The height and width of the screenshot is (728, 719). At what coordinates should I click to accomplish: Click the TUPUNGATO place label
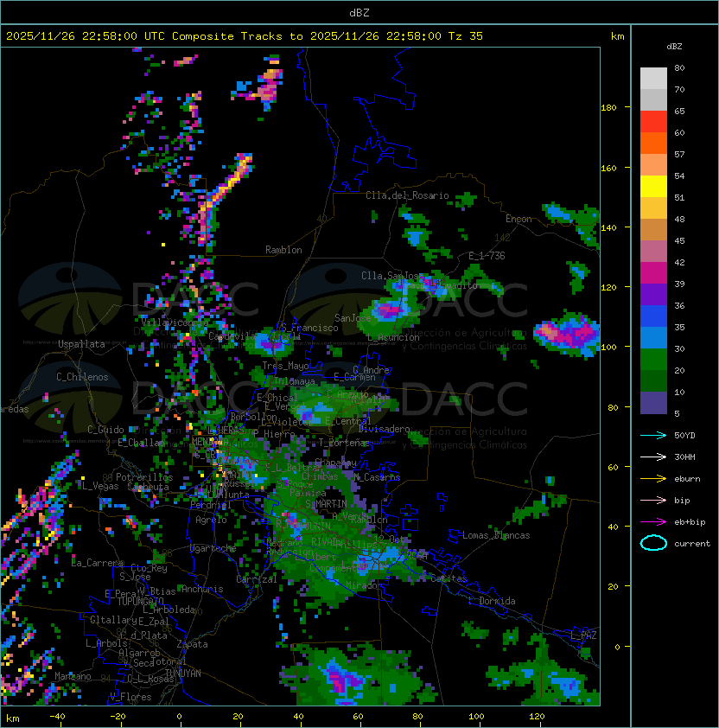click(140, 601)
